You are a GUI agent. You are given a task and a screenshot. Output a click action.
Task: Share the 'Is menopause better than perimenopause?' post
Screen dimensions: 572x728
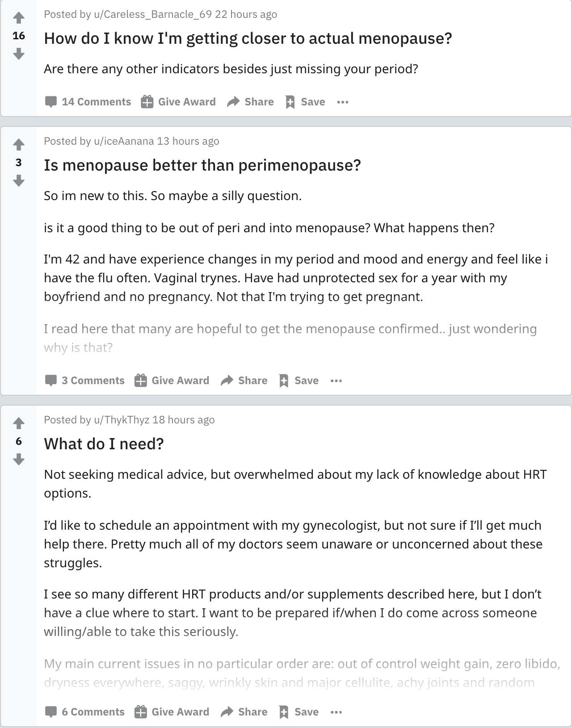pyautogui.click(x=244, y=381)
